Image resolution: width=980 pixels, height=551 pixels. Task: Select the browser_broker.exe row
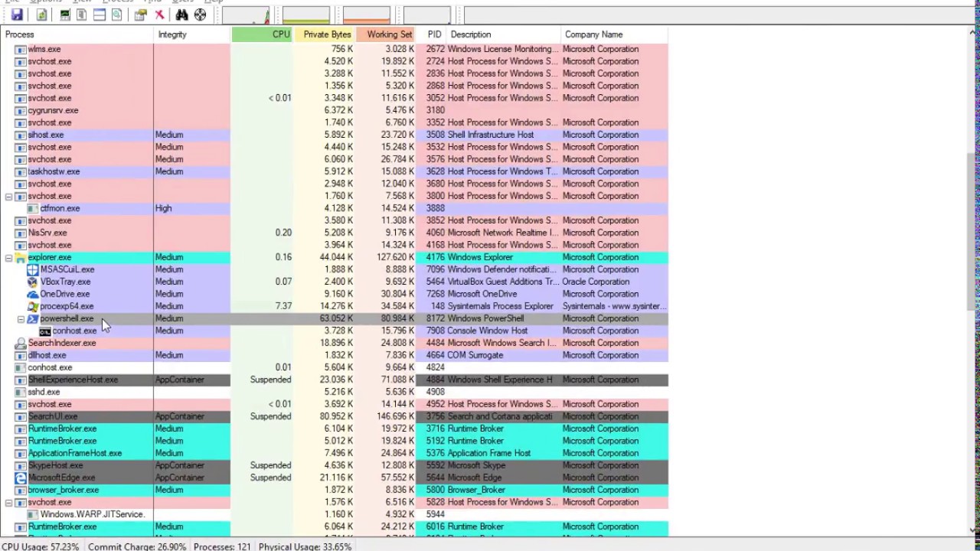point(334,490)
